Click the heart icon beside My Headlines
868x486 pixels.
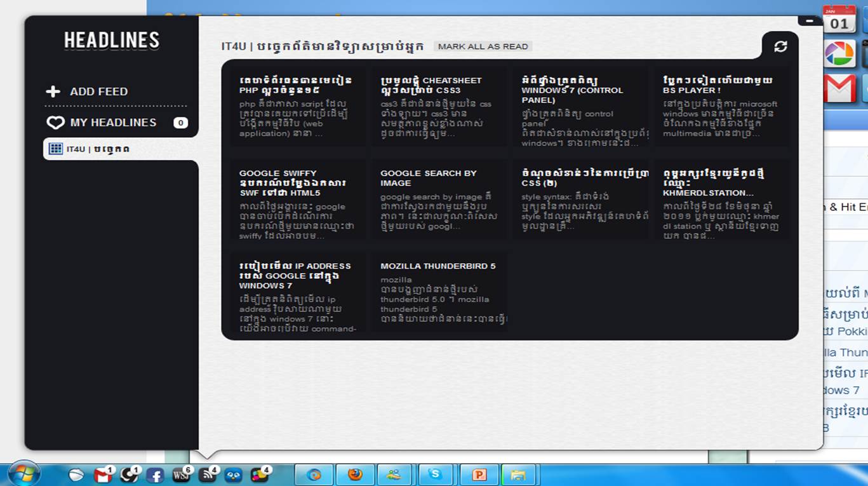point(56,123)
